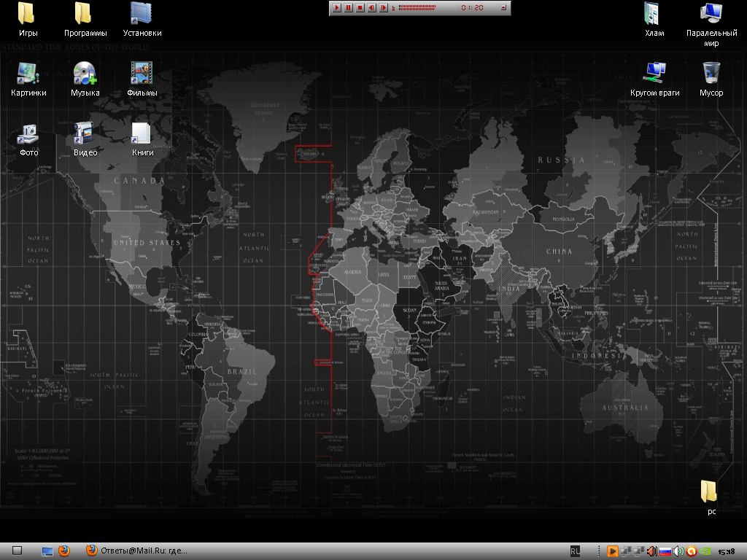Open the Мусор recycle bin
Viewport: 747px width, 560px height.
pos(711,73)
